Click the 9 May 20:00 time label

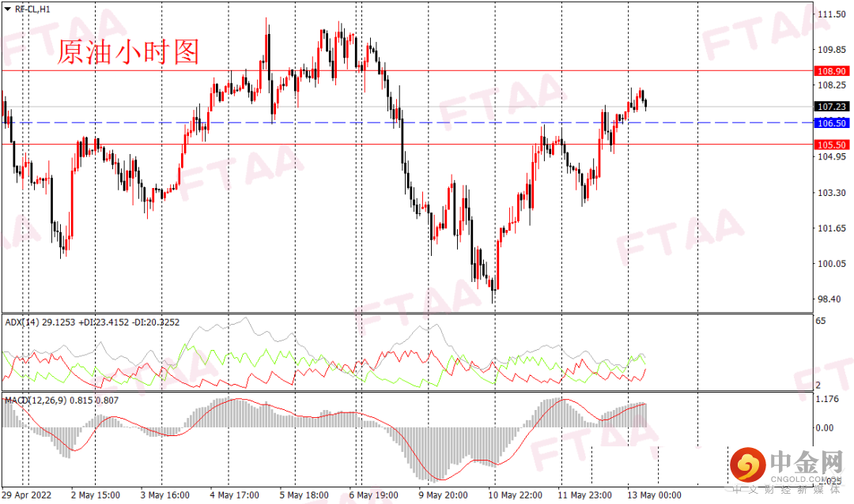[x=444, y=495]
